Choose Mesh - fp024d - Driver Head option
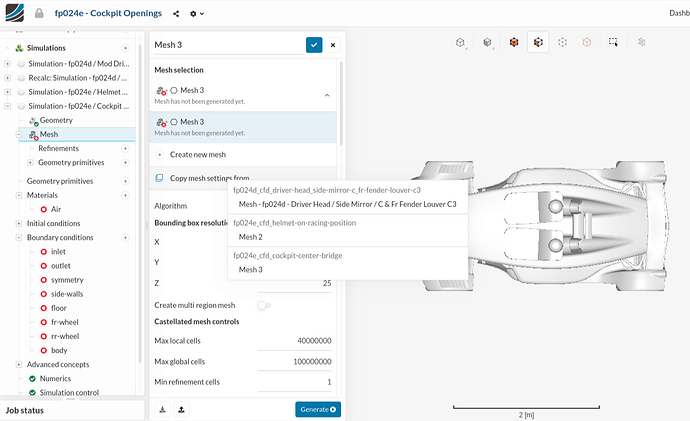The height and width of the screenshot is (421, 690). pyautogui.click(x=348, y=204)
